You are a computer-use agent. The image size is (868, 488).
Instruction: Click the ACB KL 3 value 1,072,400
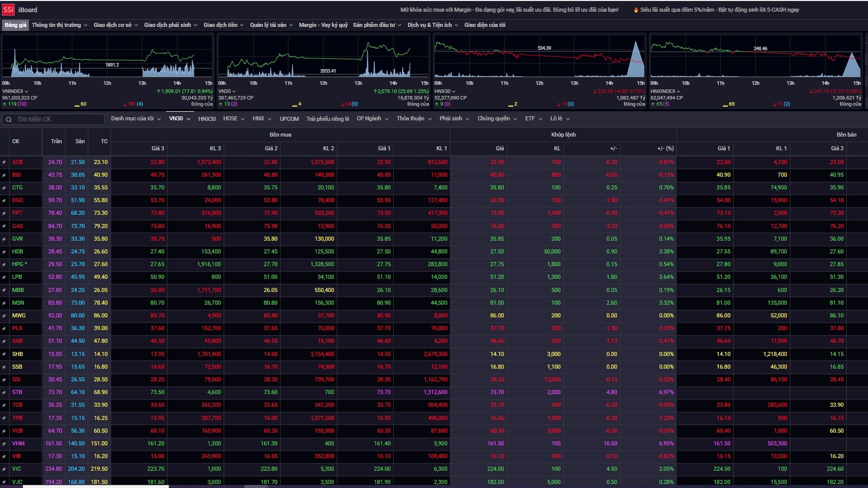click(209, 162)
